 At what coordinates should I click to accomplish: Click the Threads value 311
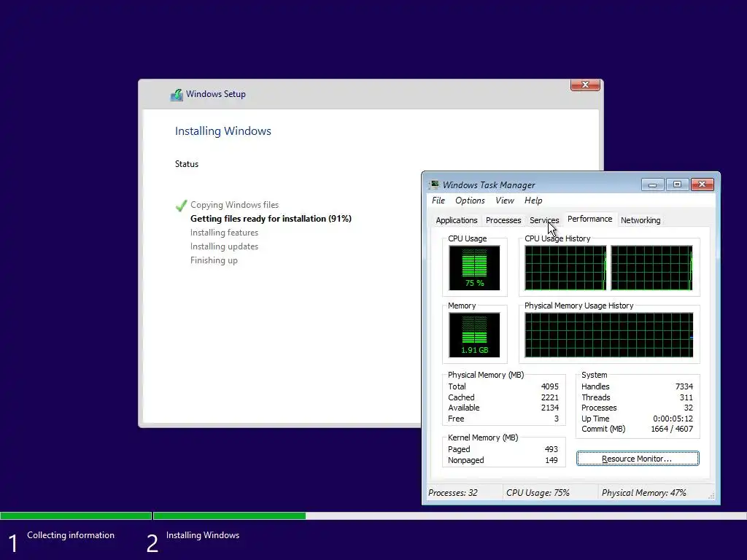686,397
